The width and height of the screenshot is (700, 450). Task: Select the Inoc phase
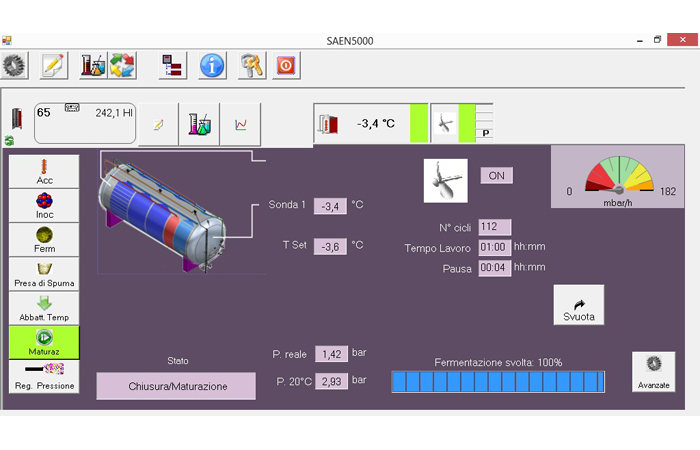[x=44, y=206]
